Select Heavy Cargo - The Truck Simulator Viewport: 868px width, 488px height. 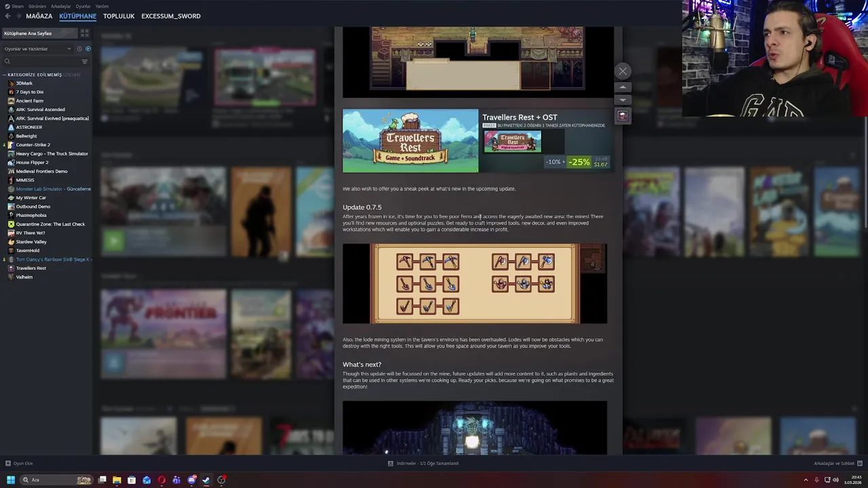(52, 154)
